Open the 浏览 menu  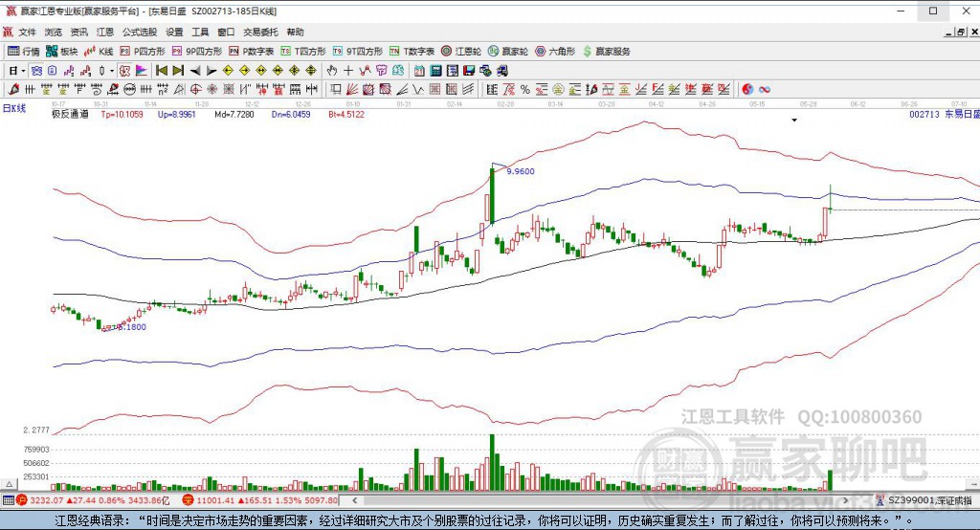tap(54, 32)
